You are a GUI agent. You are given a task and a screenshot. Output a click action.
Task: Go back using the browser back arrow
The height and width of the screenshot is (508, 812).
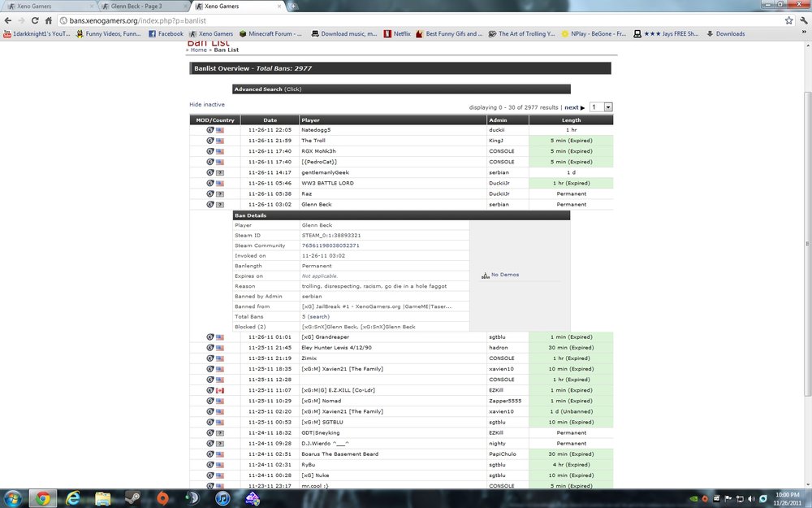click(x=8, y=21)
